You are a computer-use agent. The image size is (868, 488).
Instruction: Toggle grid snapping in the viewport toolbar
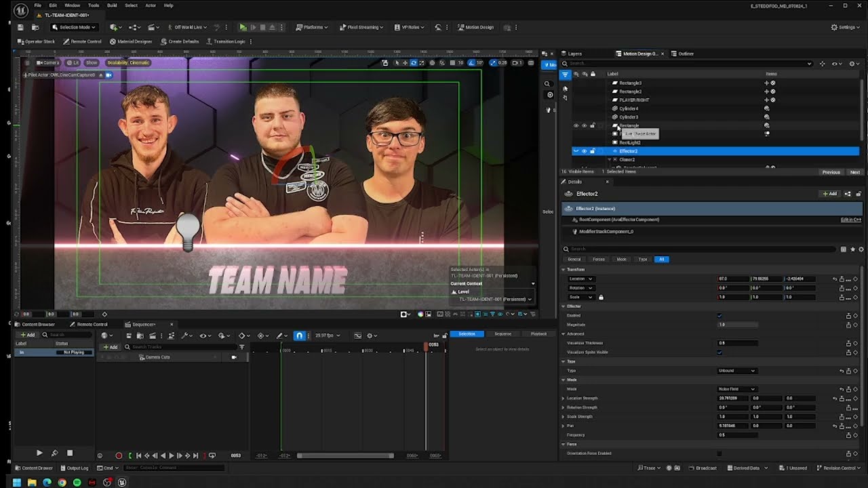tap(452, 63)
